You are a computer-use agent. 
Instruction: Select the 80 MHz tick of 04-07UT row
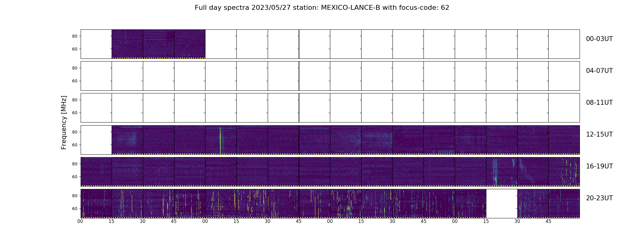click(x=75, y=68)
